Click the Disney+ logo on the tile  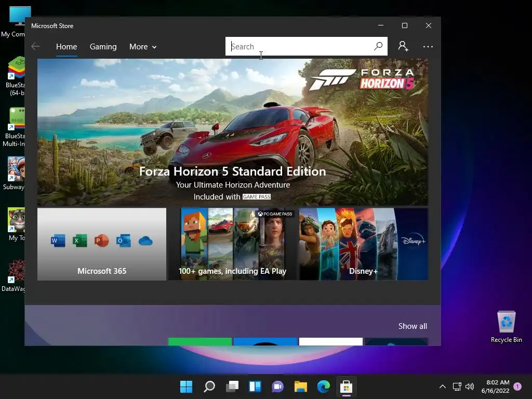pyautogui.click(x=413, y=241)
